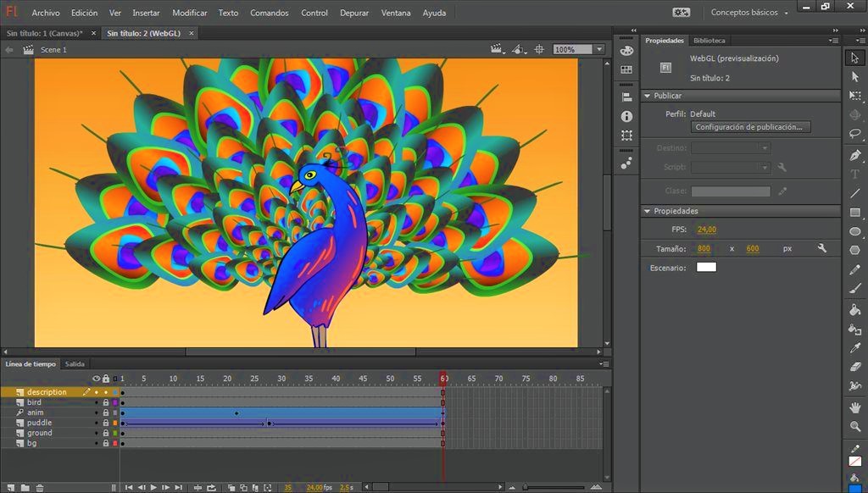Collapse the Publicar section
Image resolution: width=868 pixels, height=493 pixels.
648,96
